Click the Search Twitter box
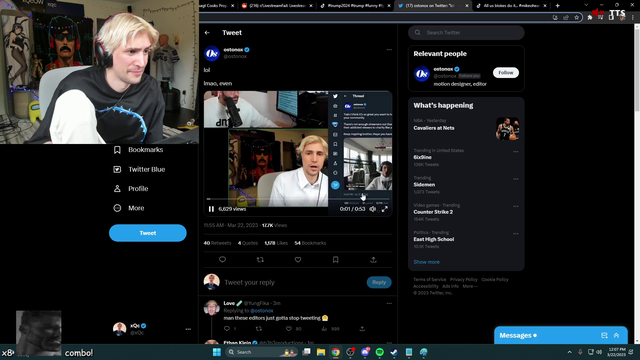 coord(466,33)
